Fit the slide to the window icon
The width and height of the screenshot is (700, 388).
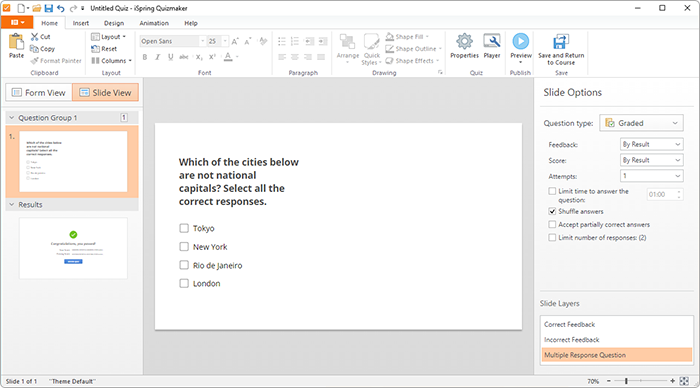pos(684,381)
